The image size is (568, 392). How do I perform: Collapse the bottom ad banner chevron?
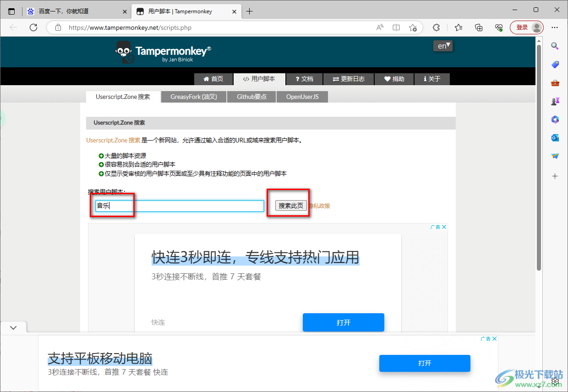pyautogui.click(x=13, y=327)
